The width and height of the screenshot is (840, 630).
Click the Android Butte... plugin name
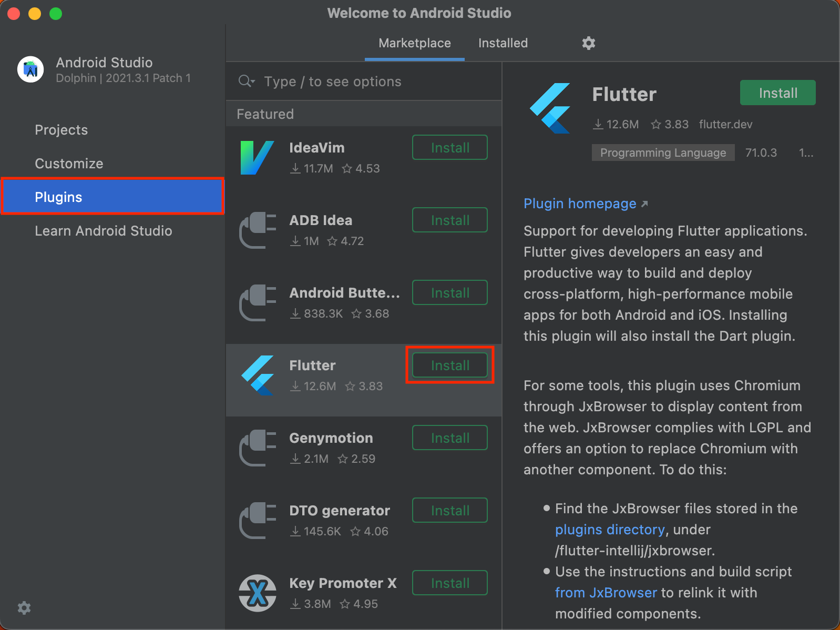coord(344,293)
